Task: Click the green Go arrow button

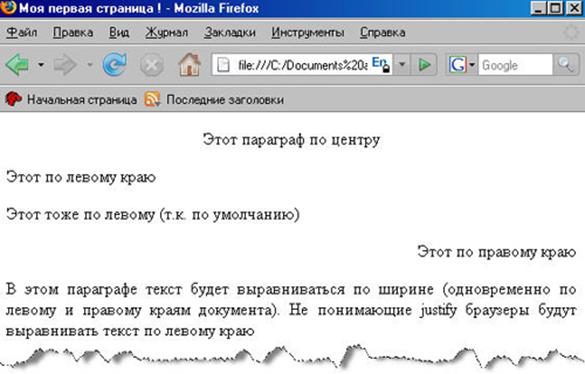Action: (425, 65)
